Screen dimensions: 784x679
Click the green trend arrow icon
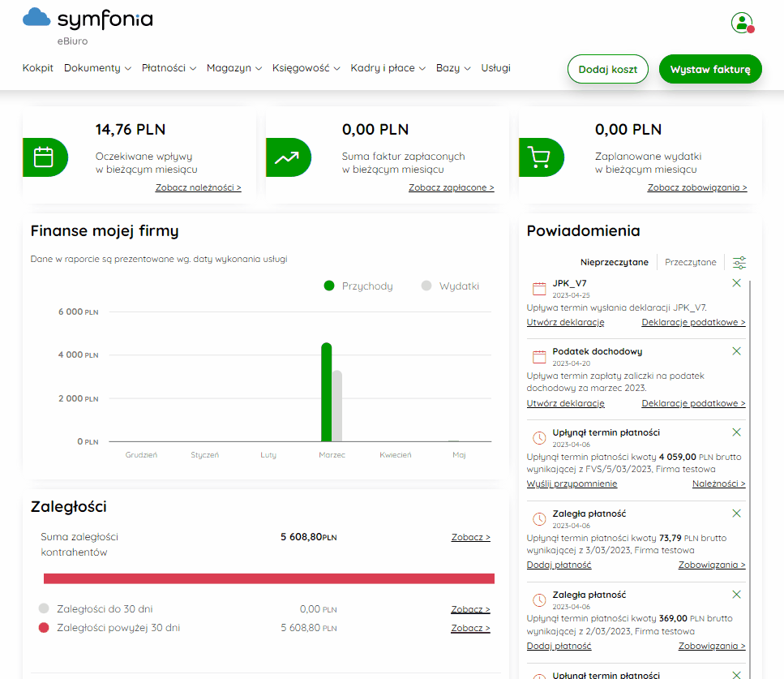[x=288, y=157]
